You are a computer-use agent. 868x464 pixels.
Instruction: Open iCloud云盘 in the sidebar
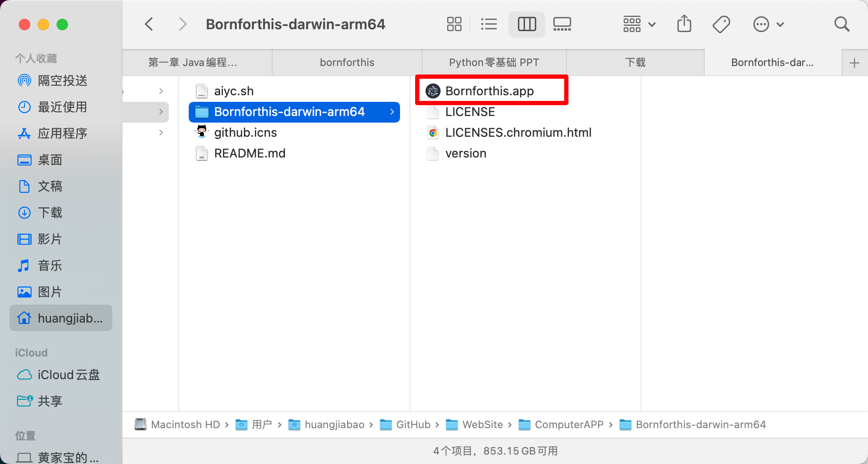[x=61, y=375]
